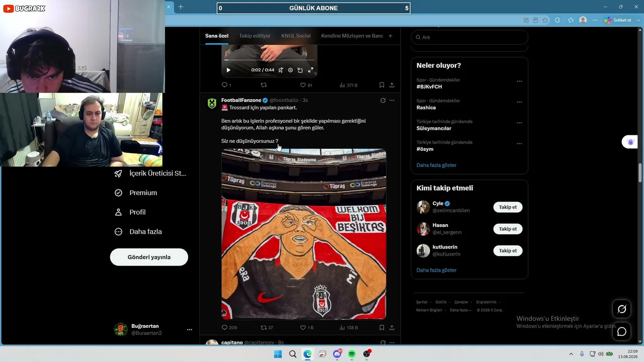The image size is (644, 362).
Task: Open more options for #ösym trend
Action: point(519,144)
